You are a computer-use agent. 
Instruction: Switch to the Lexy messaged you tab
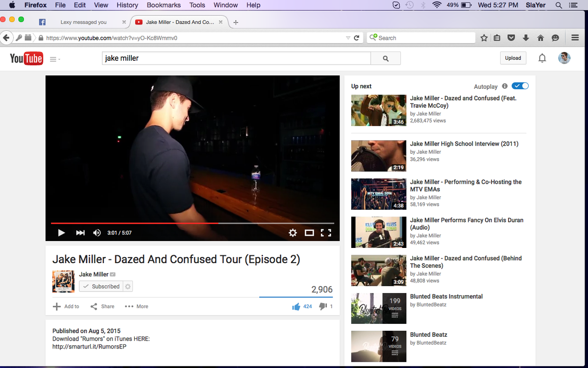[83, 22]
